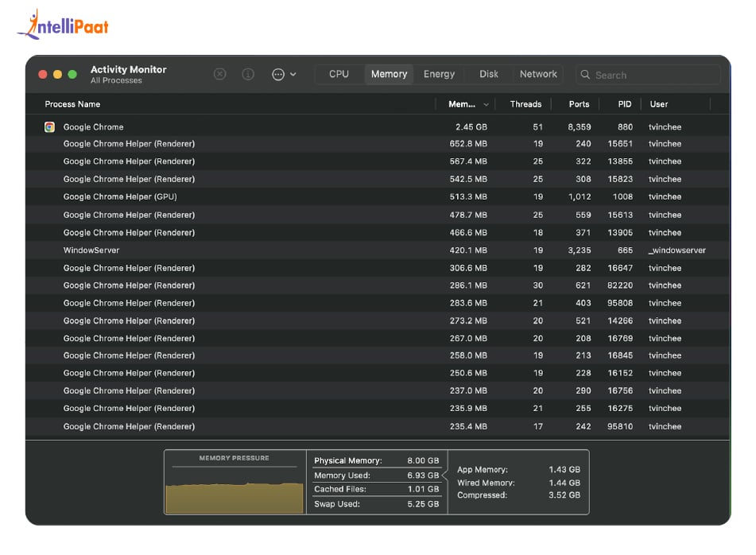Open the process info (i) icon
The image size is (756, 555).
tap(248, 74)
